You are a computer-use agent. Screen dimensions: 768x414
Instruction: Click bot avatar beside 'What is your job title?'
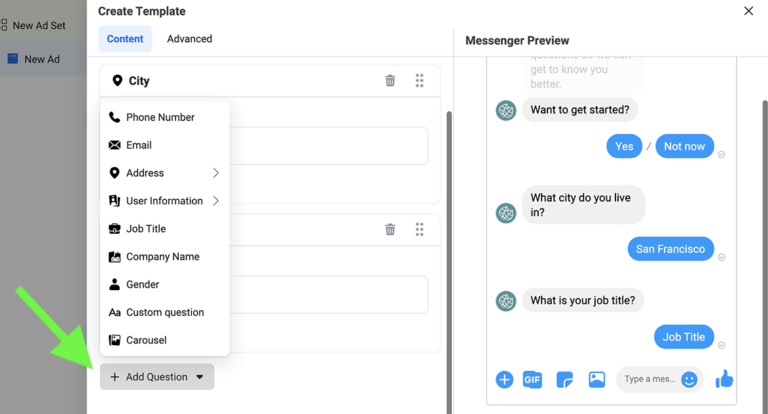pyautogui.click(x=506, y=301)
